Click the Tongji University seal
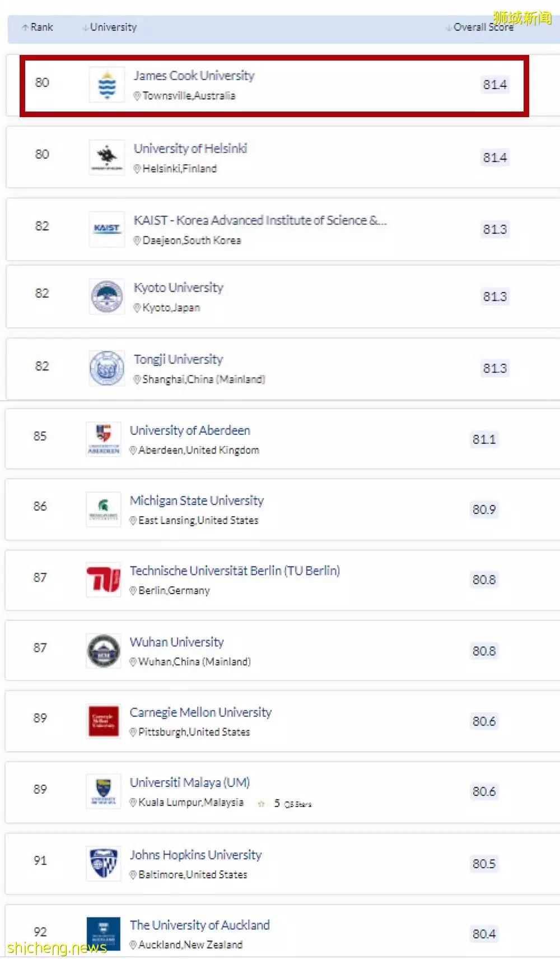 [107, 368]
